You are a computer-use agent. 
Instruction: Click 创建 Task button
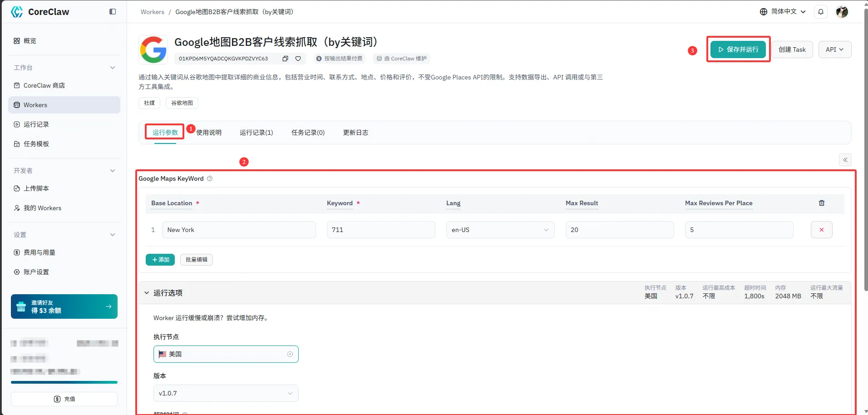point(792,49)
